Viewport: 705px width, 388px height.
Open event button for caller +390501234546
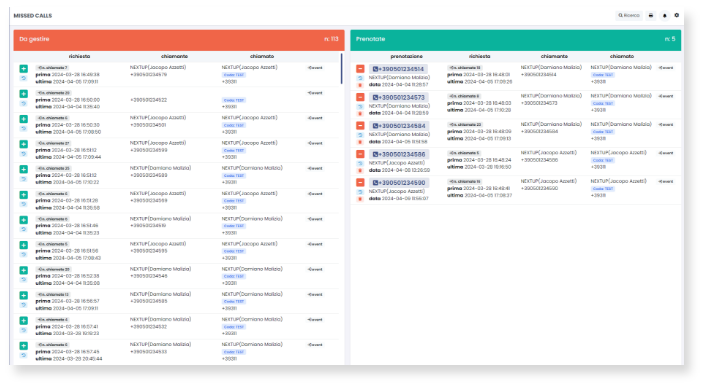click(315, 269)
